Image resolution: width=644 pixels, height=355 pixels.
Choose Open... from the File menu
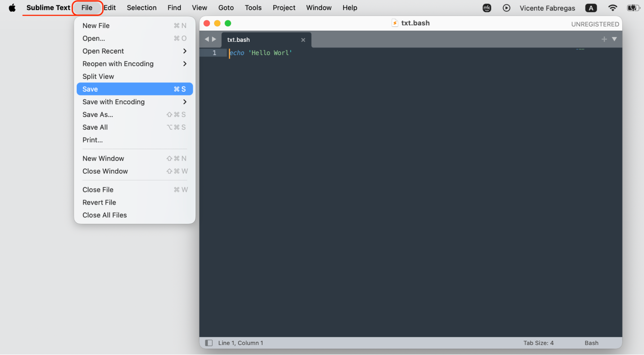tap(135, 38)
